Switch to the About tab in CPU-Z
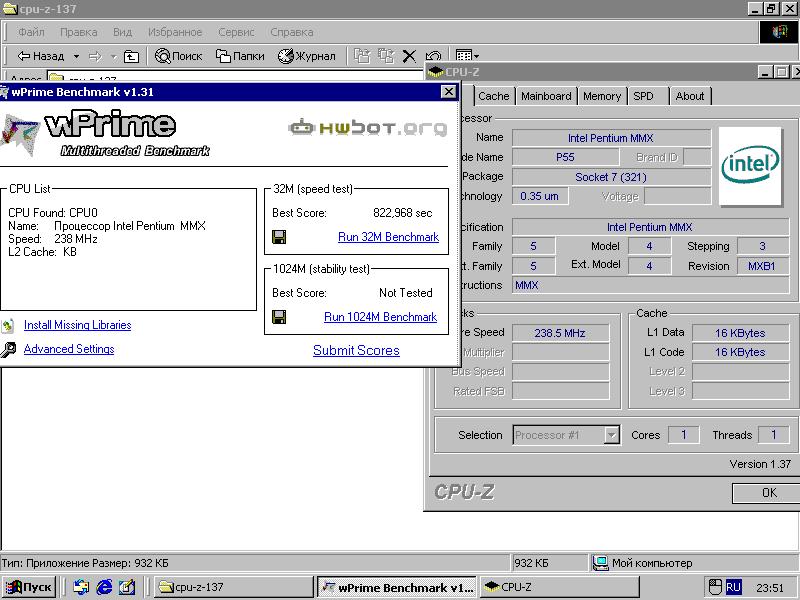Viewport: 800px width, 600px height. point(690,96)
